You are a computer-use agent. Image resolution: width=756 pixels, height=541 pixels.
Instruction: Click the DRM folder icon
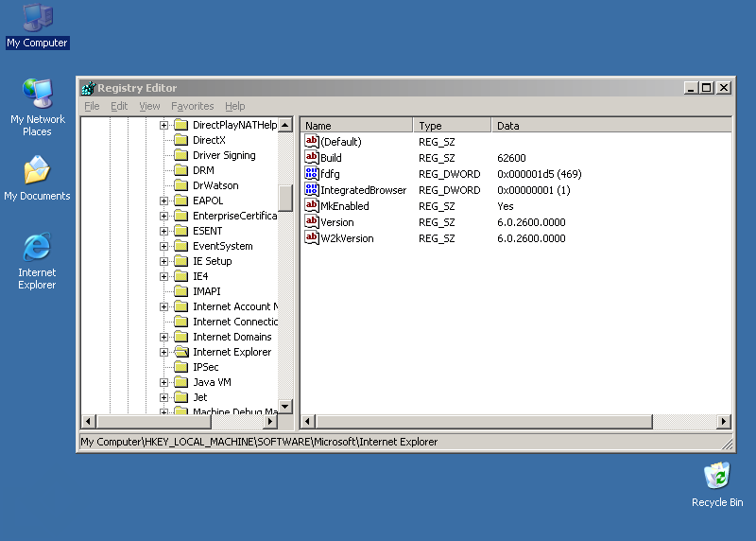pyautogui.click(x=180, y=170)
